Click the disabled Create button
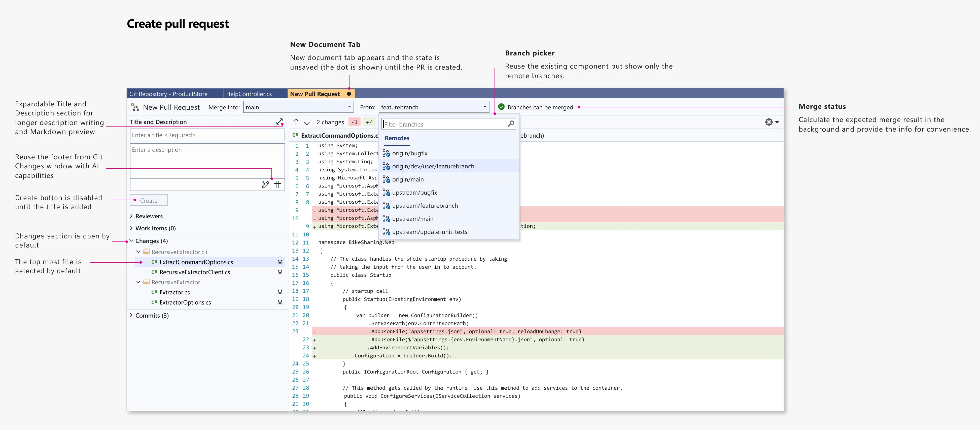This screenshot has width=980, height=430. [148, 200]
